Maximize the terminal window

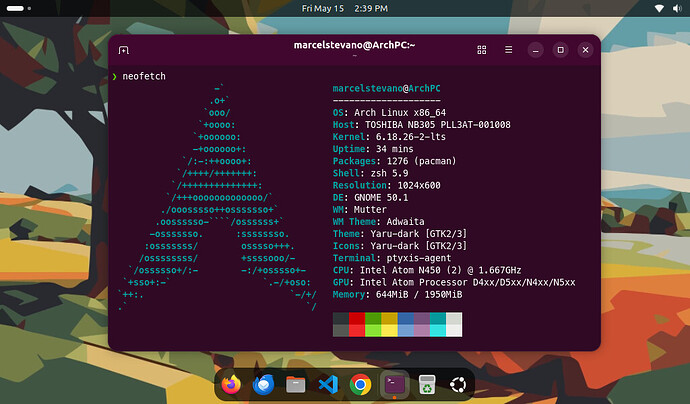(x=561, y=50)
